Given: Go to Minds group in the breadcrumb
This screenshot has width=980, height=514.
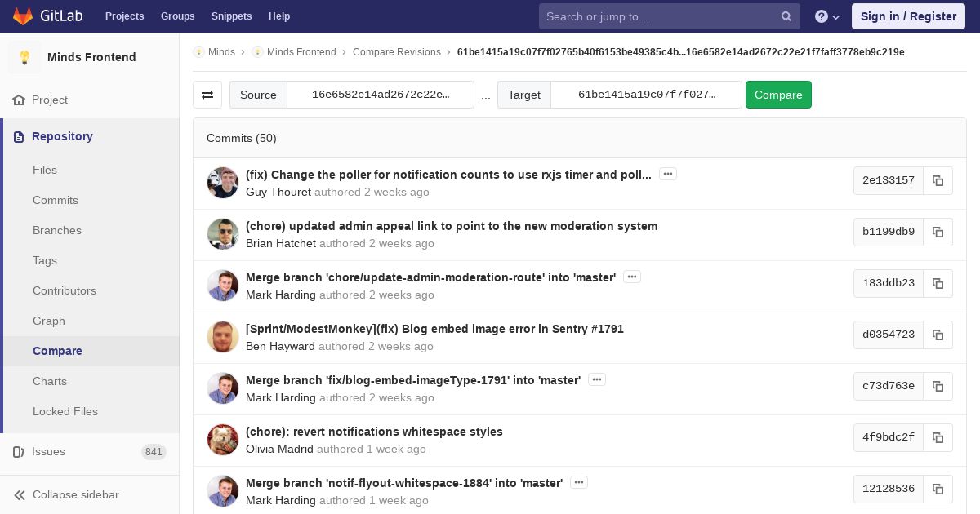Looking at the screenshot, I should [x=221, y=52].
